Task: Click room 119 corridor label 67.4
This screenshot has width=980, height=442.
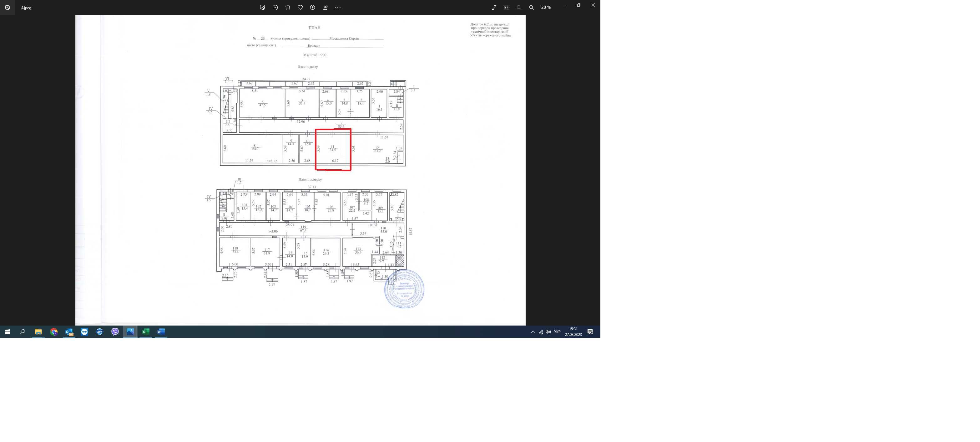Action: (x=303, y=231)
